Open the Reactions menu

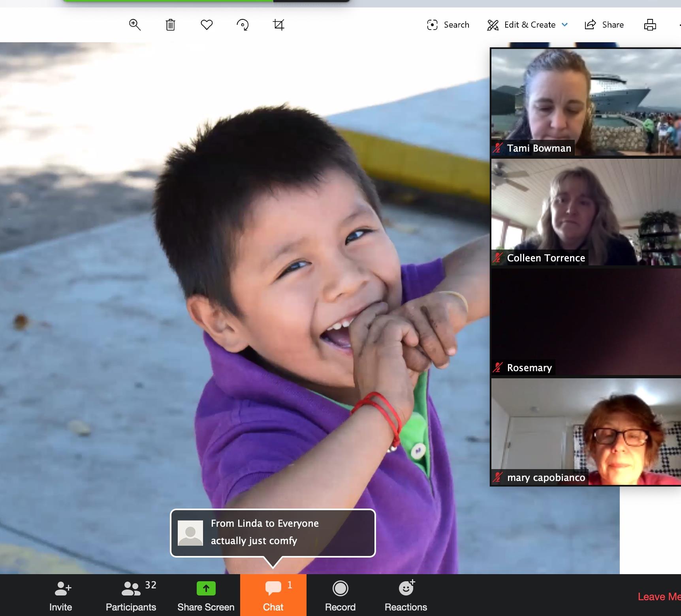[406, 595]
